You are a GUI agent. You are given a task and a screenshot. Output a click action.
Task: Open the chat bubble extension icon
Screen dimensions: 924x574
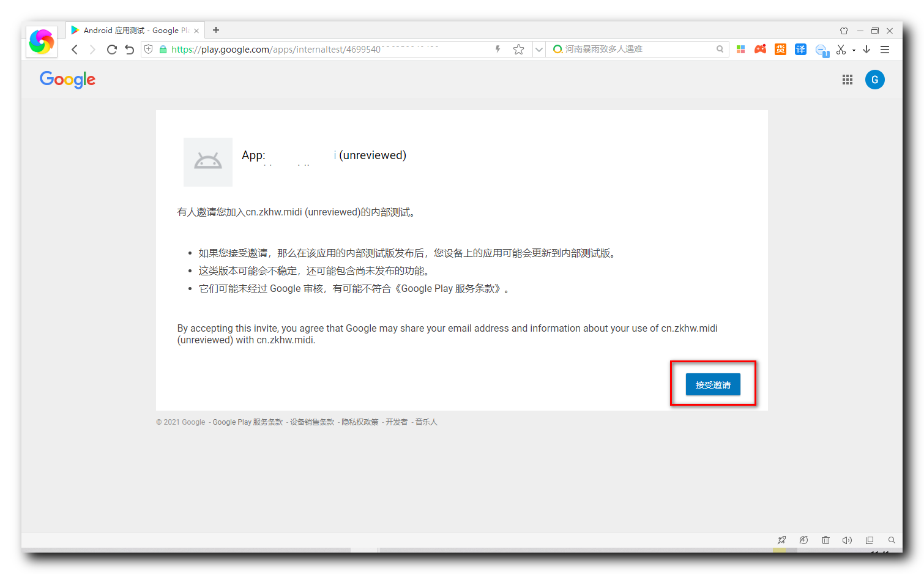pos(822,51)
